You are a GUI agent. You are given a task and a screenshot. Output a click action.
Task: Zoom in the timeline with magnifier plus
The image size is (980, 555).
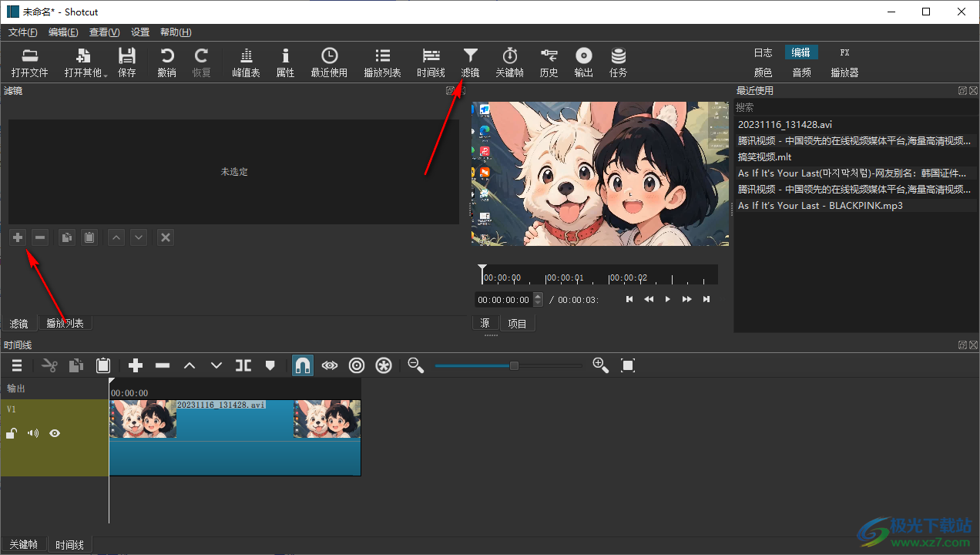point(601,365)
